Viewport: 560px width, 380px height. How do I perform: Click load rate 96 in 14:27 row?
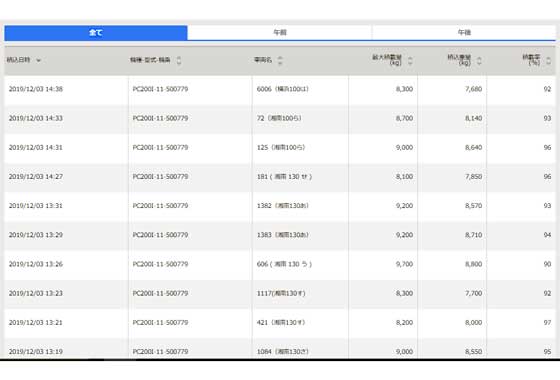click(x=548, y=176)
